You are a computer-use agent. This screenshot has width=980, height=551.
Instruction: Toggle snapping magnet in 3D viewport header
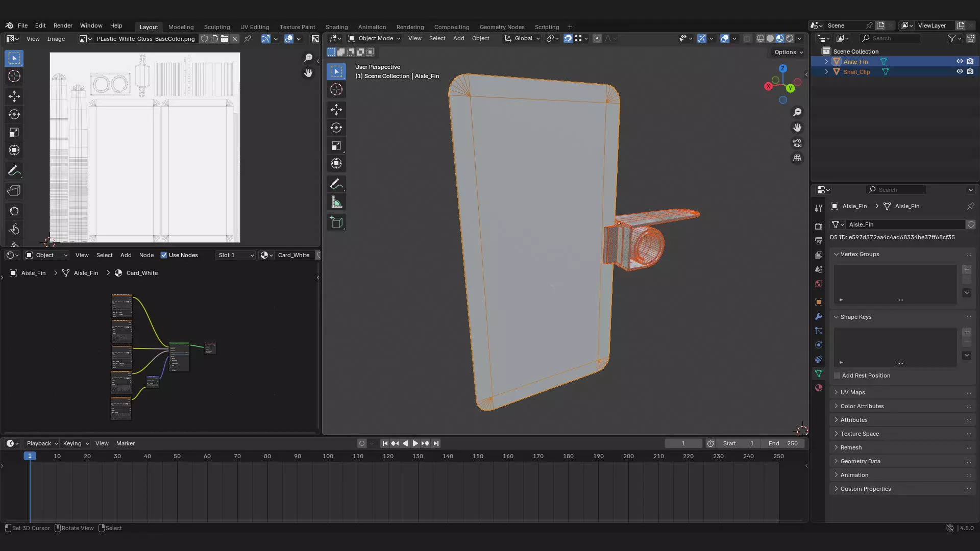(568, 38)
